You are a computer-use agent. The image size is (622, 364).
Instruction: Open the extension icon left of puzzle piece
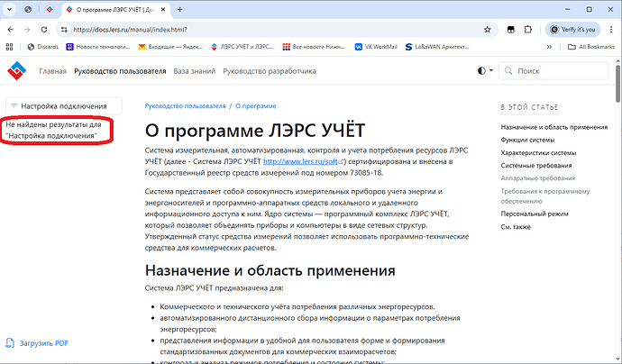tap(511, 30)
